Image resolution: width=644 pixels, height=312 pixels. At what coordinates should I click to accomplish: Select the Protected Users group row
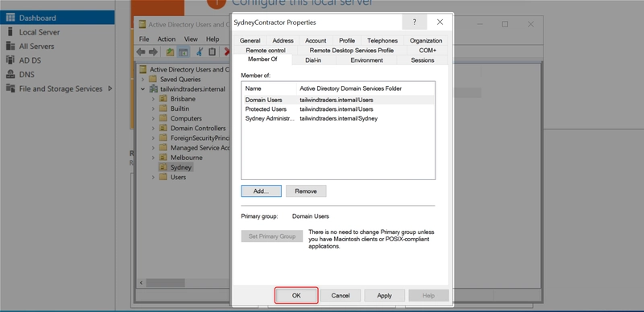338,109
